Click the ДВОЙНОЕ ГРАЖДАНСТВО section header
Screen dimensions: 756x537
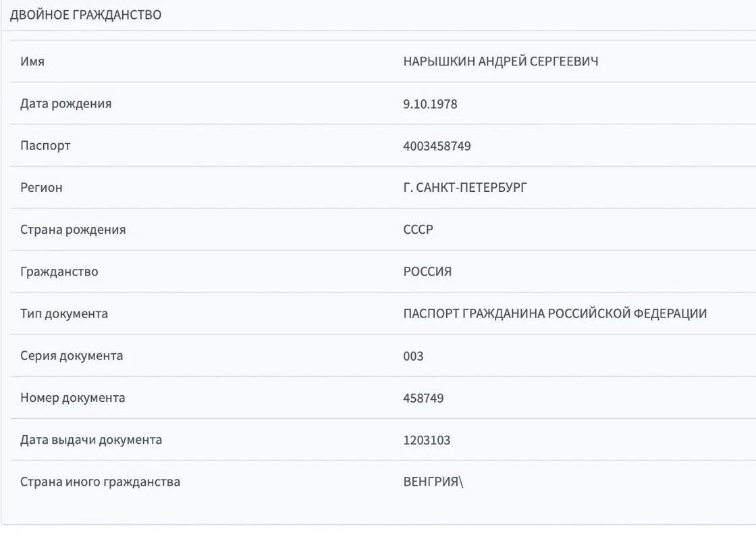[86, 15]
